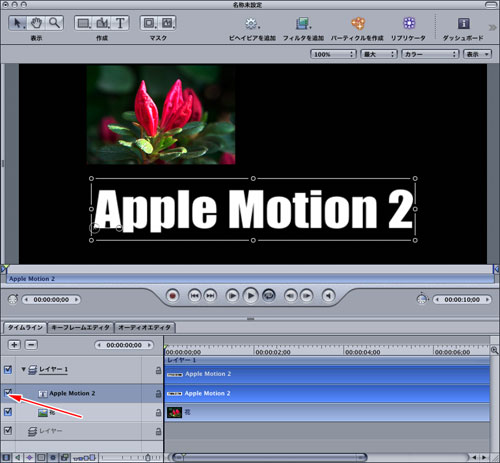This screenshot has width=500, height=463.
Task: Go to end of project
Action: point(210,296)
